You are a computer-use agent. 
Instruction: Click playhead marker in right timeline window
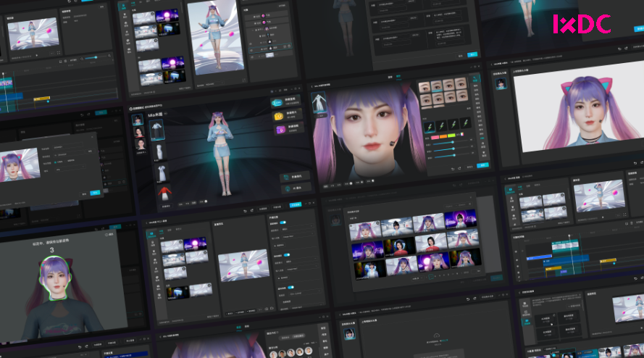pyautogui.click(x=569, y=236)
